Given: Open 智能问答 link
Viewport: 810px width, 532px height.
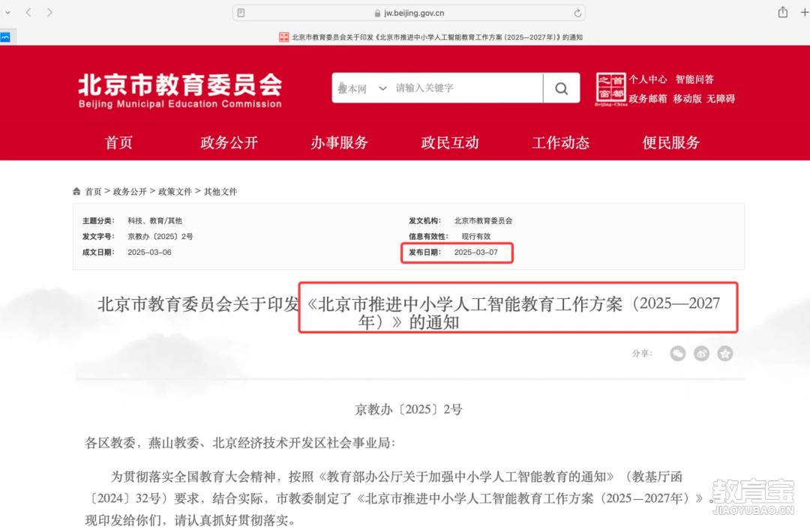Looking at the screenshot, I should 694,79.
